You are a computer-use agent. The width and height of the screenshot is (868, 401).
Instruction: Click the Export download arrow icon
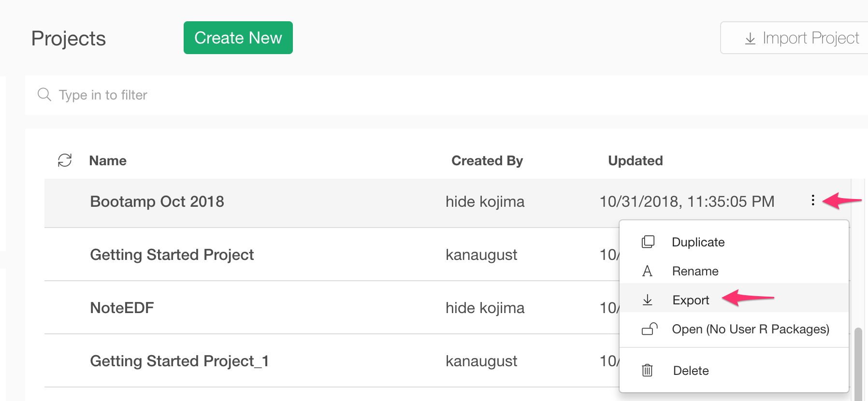(x=648, y=300)
